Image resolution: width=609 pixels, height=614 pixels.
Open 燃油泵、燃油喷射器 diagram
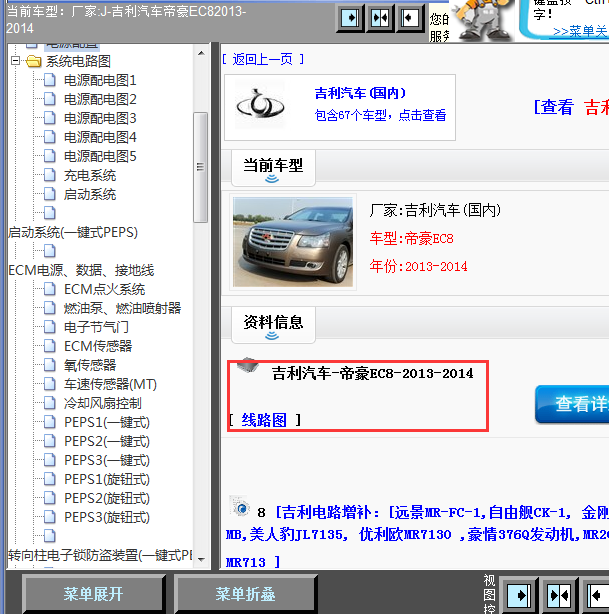pos(123,308)
